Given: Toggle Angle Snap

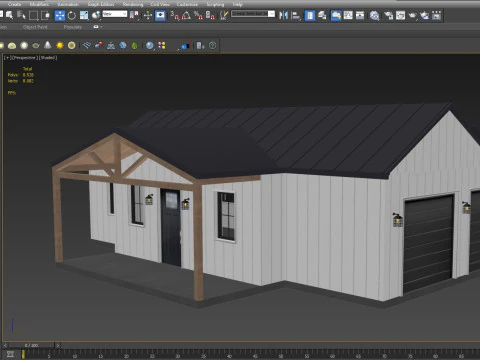Looking at the screenshot, I should click(x=186, y=15).
